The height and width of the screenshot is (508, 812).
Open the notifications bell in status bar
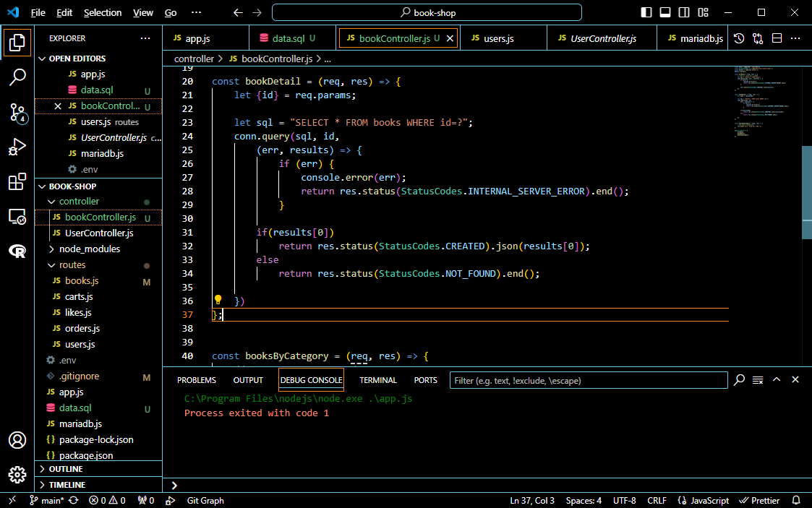coord(796,500)
